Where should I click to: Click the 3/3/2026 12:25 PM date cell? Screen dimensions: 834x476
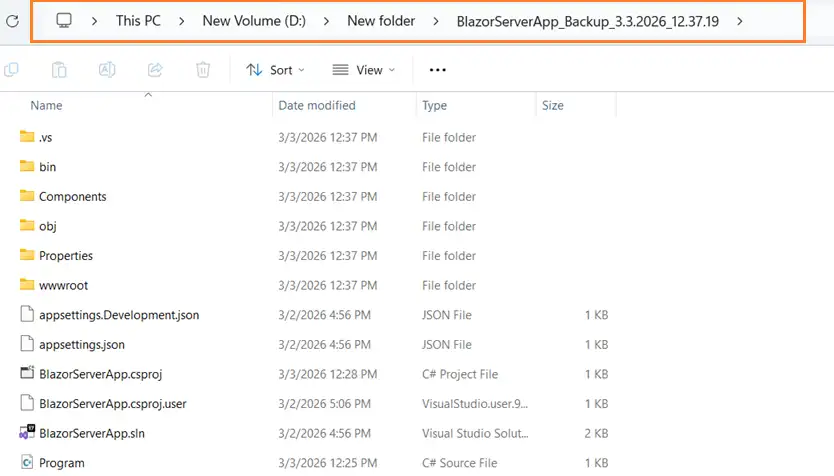328,463
